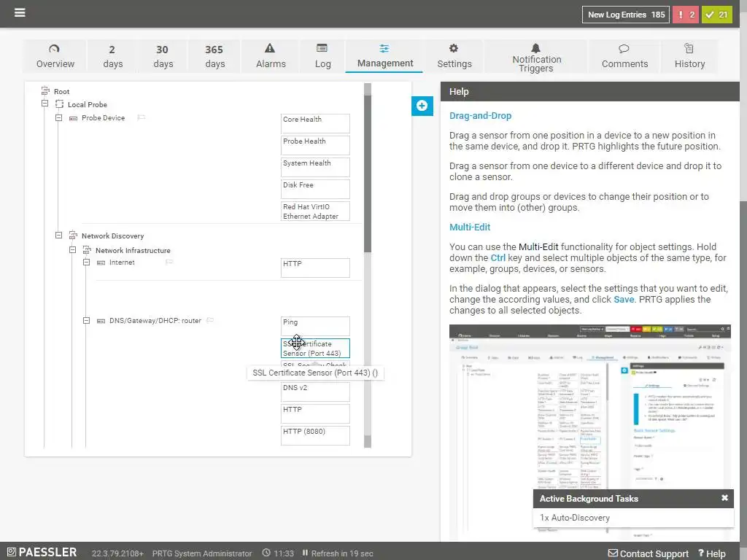The height and width of the screenshot is (560, 747).
Task: Click the PRTG System Administrator link
Action: (x=202, y=553)
